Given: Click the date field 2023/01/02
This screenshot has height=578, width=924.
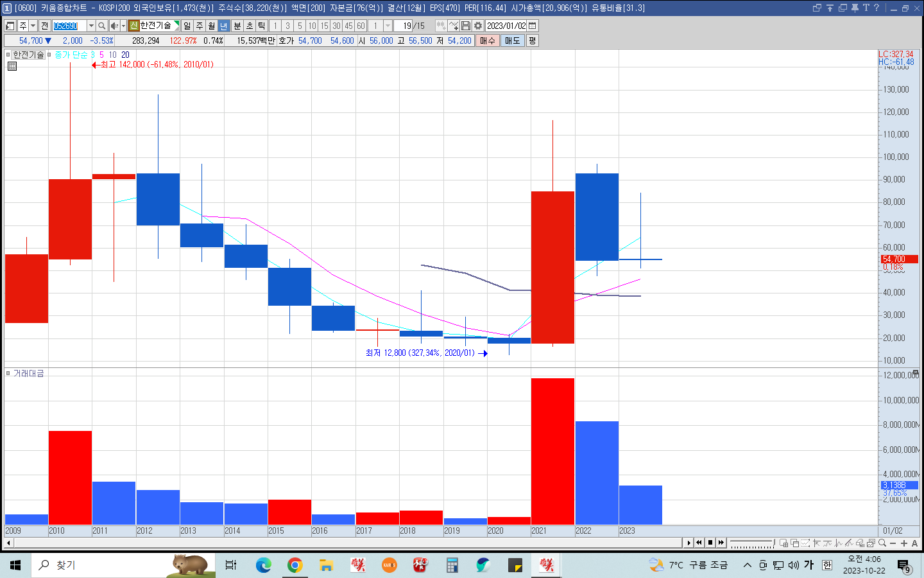Looking at the screenshot, I should coord(506,26).
